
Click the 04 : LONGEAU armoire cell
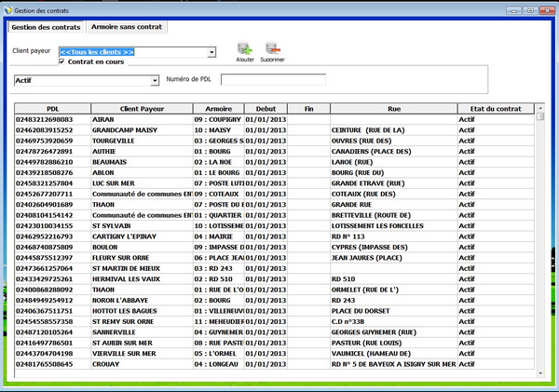point(219,364)
